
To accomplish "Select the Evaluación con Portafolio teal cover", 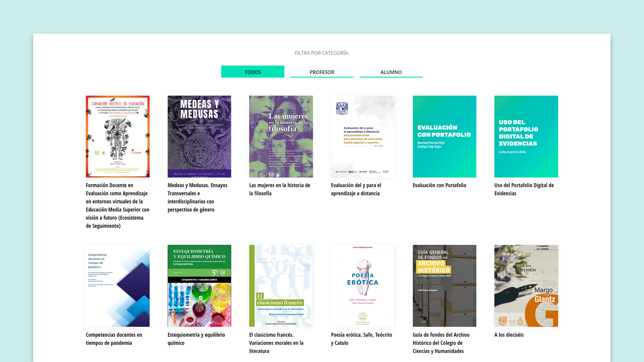I will pyautogui.click(x=444, y=136).
